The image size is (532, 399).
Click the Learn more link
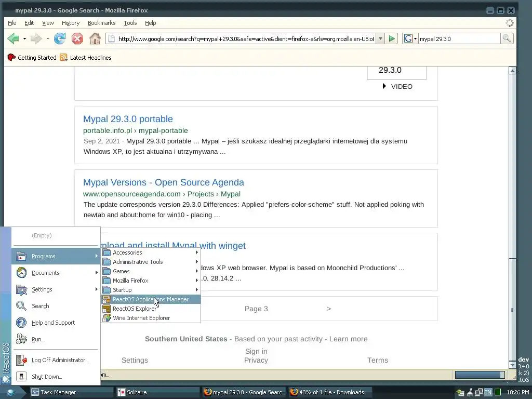349,339
